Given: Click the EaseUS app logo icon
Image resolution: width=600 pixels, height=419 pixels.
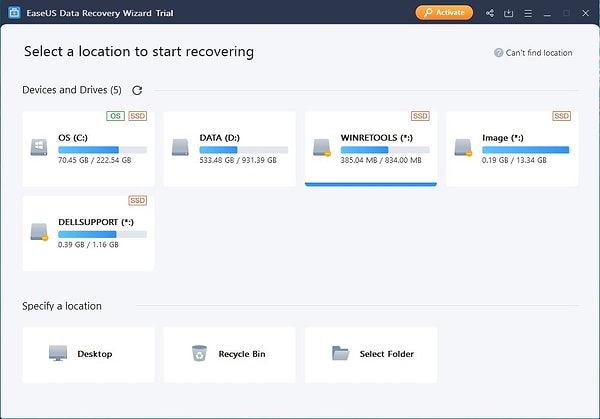Looking at the screenshot, I should point(14,13).
